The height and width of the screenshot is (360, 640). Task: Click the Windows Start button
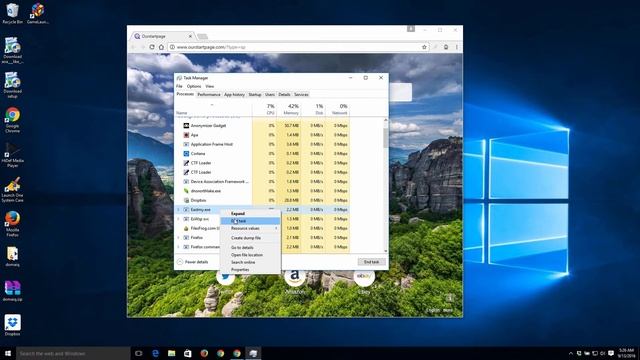pyautogui.click(x=8, y=353)
